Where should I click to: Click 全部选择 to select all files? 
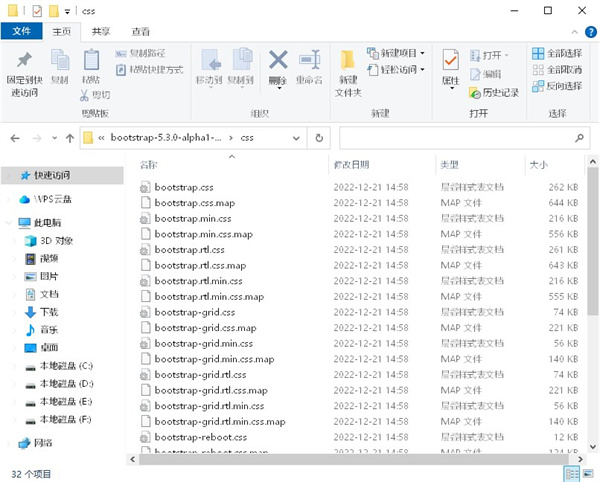(x=556, y=53)
